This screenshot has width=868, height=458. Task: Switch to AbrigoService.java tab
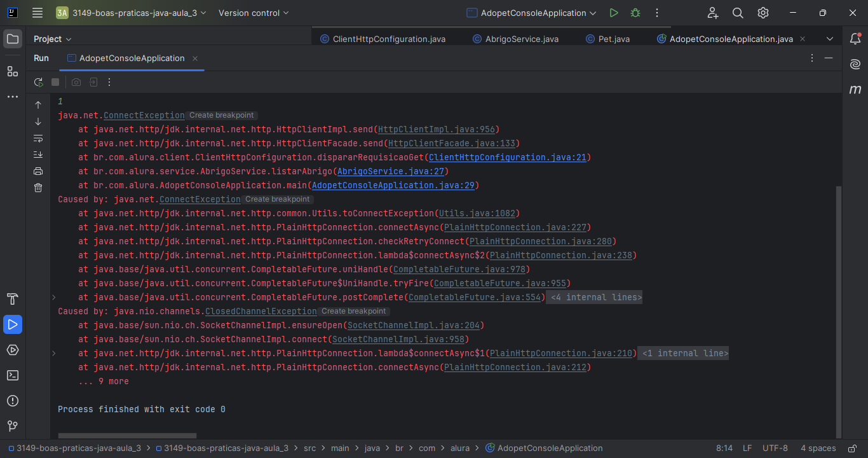[516, 39]
